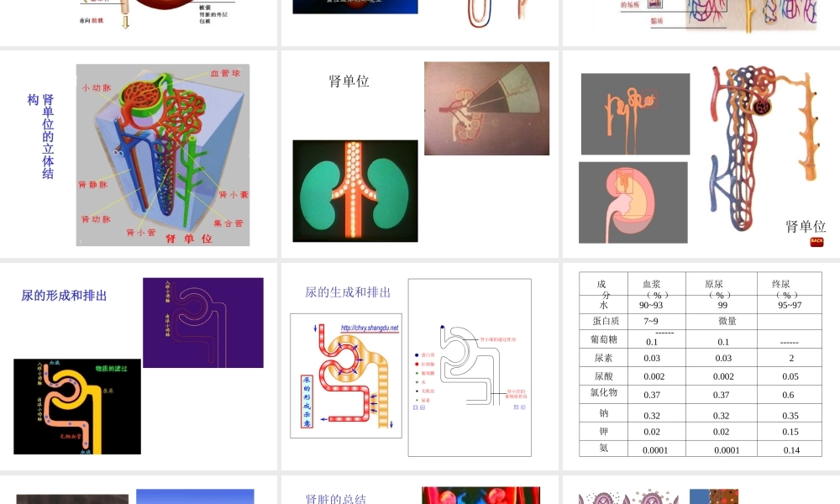Click the 氯化物 row label

(x=604, y=392)
